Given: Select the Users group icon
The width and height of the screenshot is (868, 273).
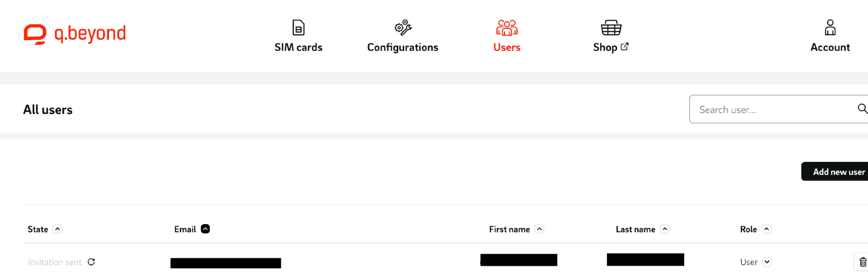Looking at the screenshot, I should [507, 28].
